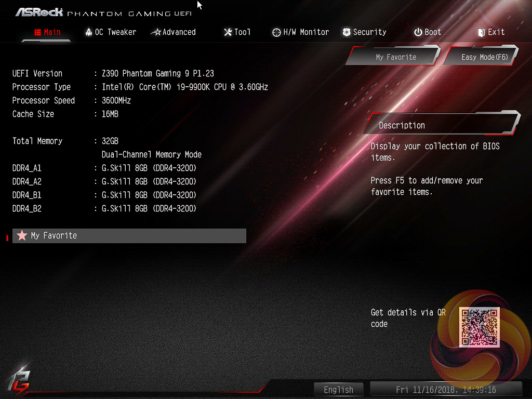Click the pink star next to My Favorite
The image size is (532, 399).
pyautogui.click(x=22, y=235)
